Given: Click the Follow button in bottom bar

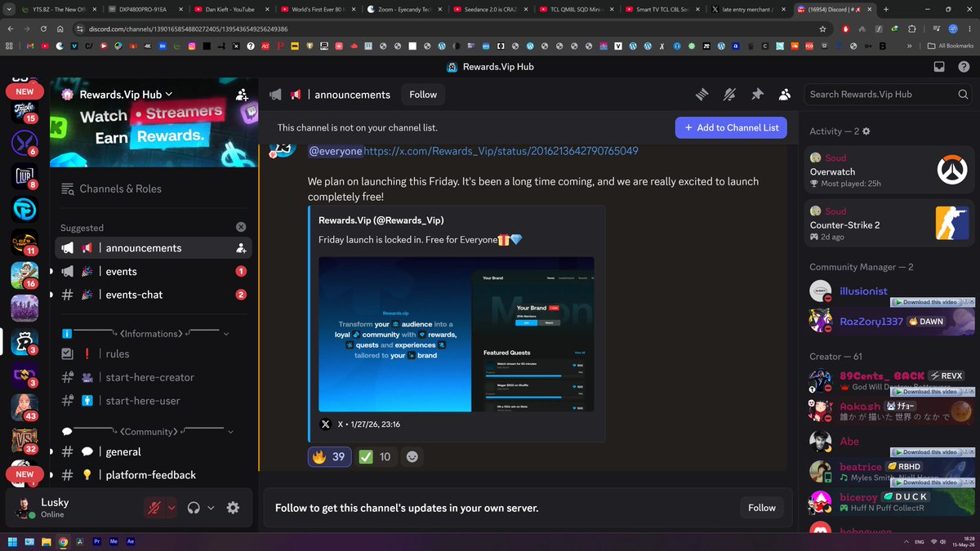Looking at the screenshot, I should [x=762, y=508].
